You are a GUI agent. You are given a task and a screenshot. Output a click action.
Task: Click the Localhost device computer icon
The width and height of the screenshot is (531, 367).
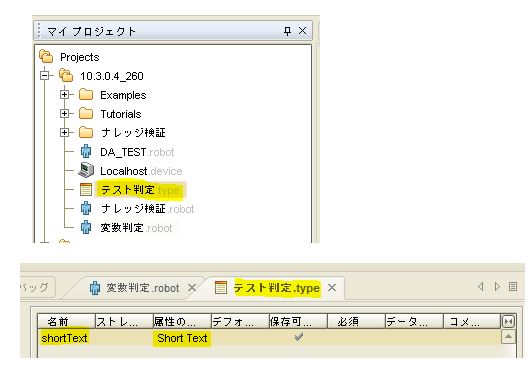point(86,170)
